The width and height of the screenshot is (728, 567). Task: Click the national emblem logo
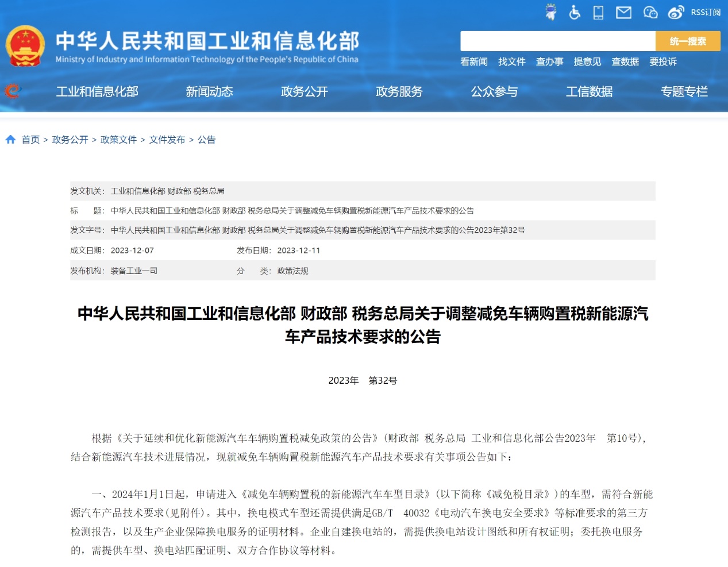pos(25,46)
